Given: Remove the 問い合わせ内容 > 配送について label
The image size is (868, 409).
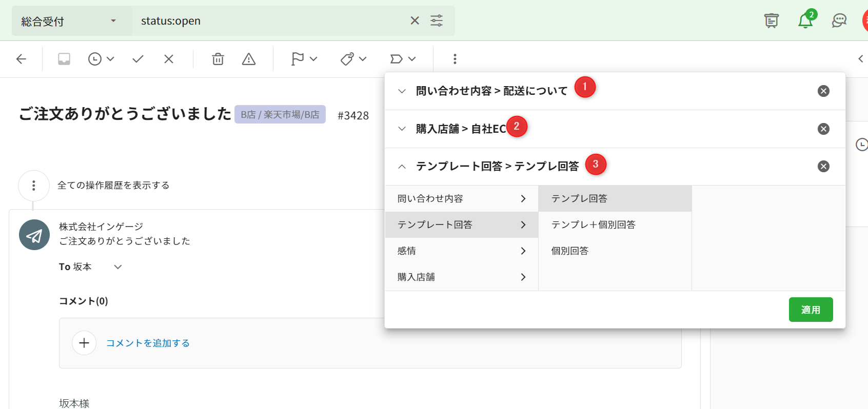Looking at the screenshot, I should coord(823,91).
